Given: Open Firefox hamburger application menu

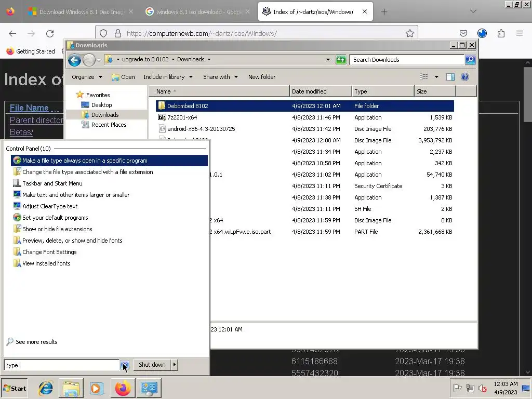Looking at the screenshot, I should (x=520, y=33).
